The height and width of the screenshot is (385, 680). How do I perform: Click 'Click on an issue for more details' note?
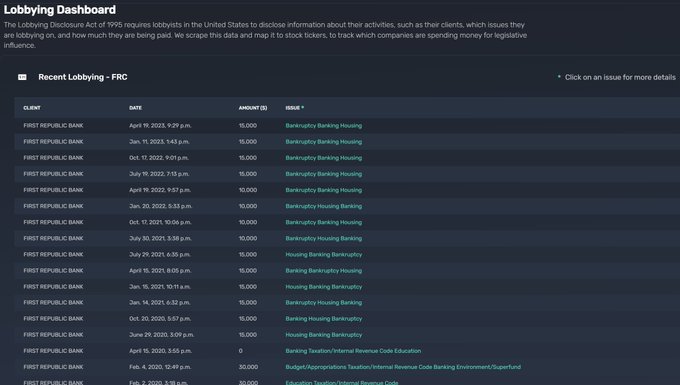tap(620, 77)
